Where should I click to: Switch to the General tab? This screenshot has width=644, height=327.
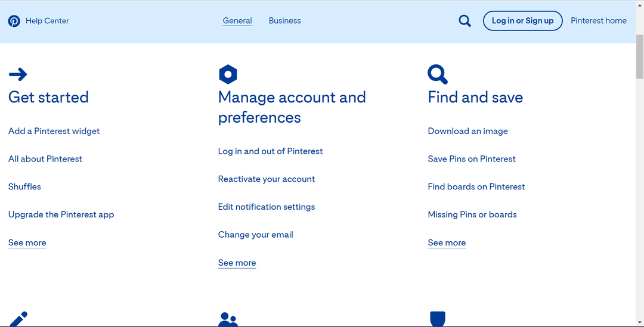tap(237, 20)
